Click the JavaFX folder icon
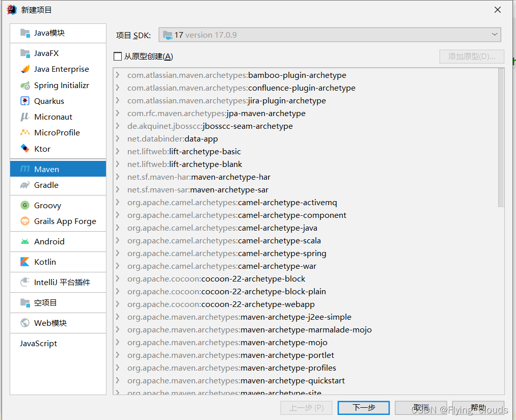 point(25,53)
